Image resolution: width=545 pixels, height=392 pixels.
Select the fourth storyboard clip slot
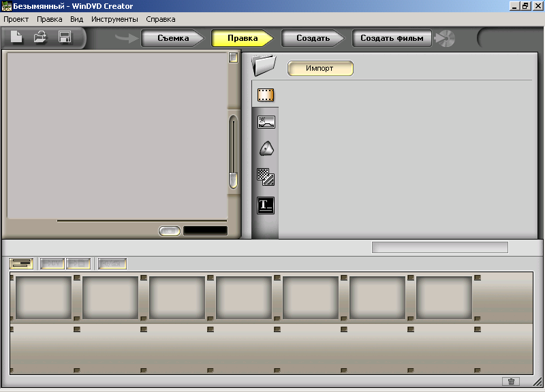pos(244,297)
